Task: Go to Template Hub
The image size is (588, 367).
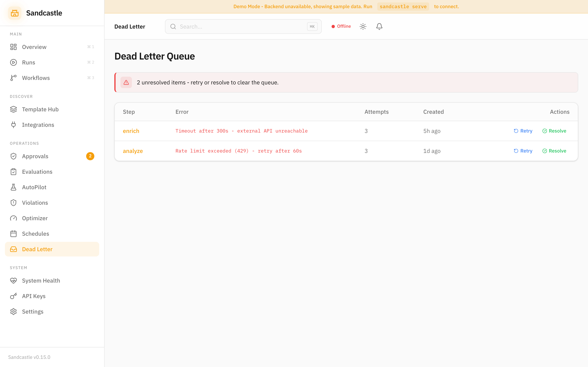Action: click(40, 109)
